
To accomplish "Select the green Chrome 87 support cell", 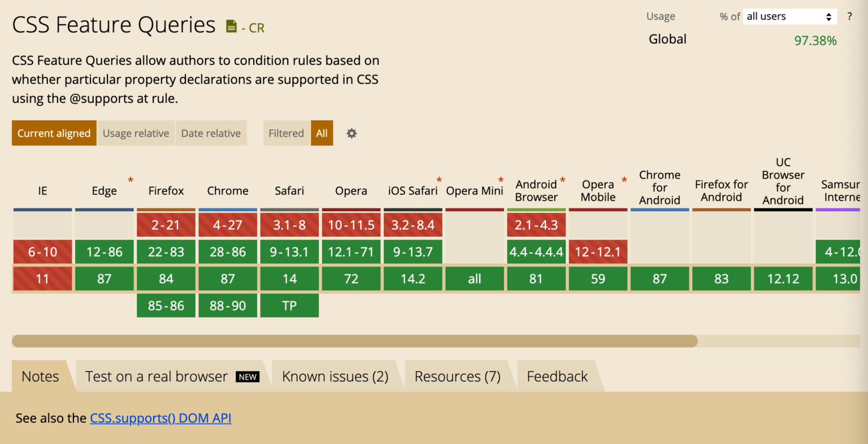I will (227, 278).
